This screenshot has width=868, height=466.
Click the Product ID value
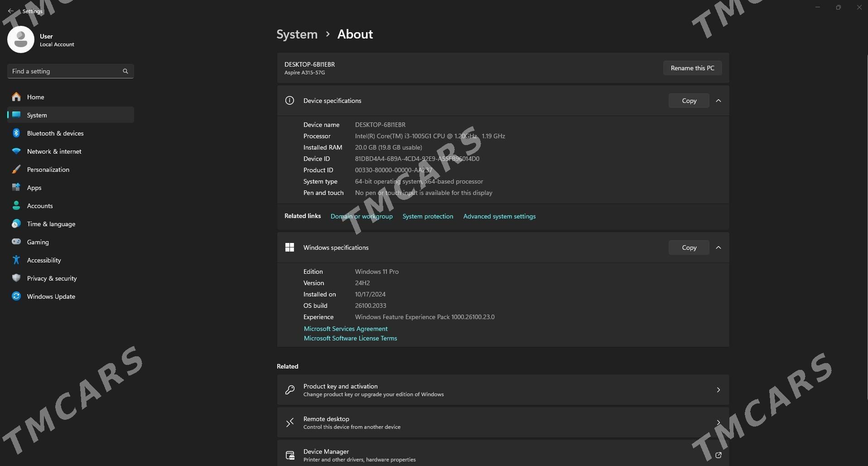tap(393, 170)
